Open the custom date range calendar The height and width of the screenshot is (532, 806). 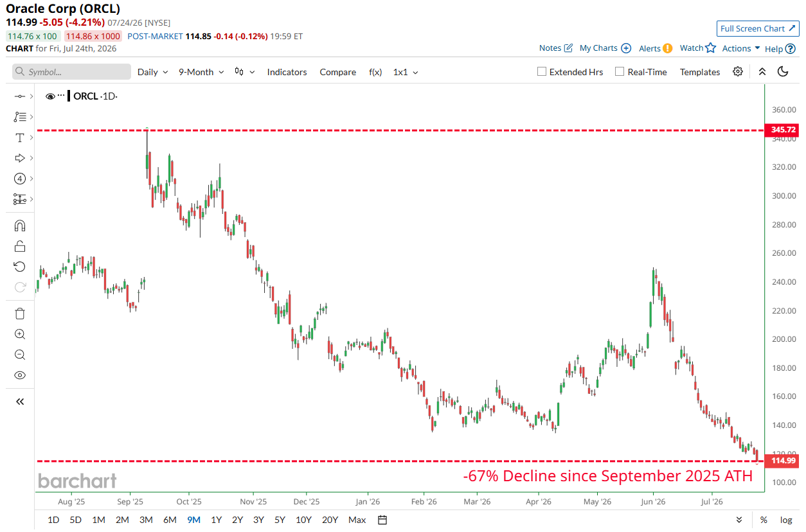click(382, 520)
